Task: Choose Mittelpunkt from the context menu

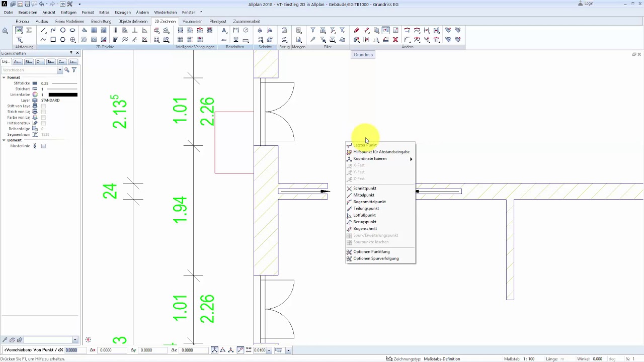Action: (x=364, y=195)
